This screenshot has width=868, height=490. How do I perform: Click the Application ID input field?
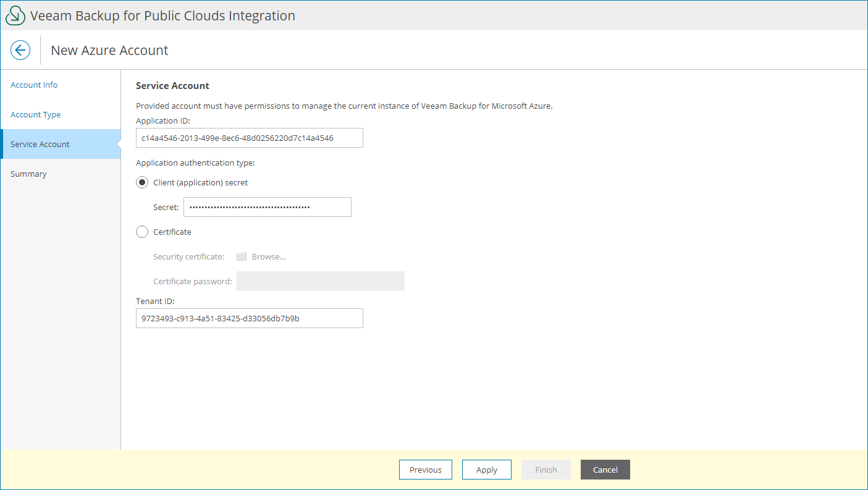[249, 138]
